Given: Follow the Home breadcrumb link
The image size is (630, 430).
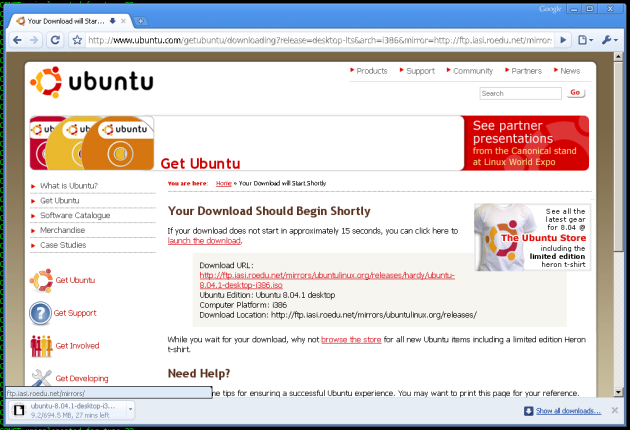Looking at the screenshot, I should pos(224,183).
